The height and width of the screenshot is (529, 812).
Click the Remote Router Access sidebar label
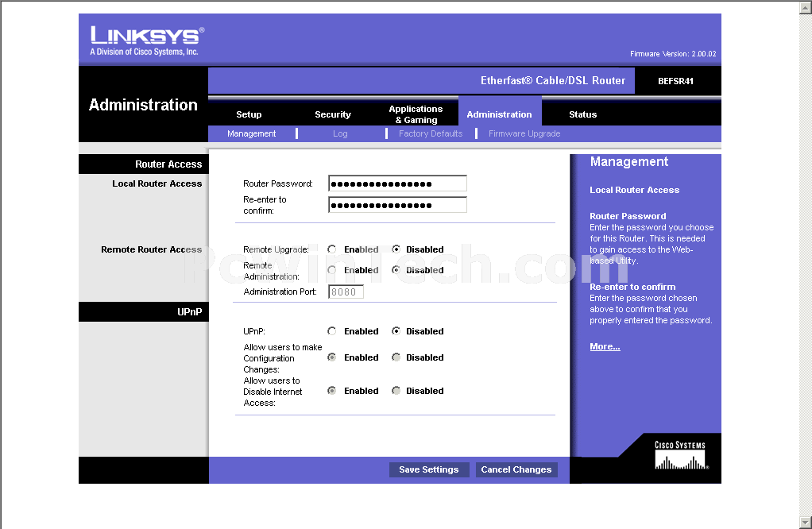pyautogui.click(x=151, y=249)
